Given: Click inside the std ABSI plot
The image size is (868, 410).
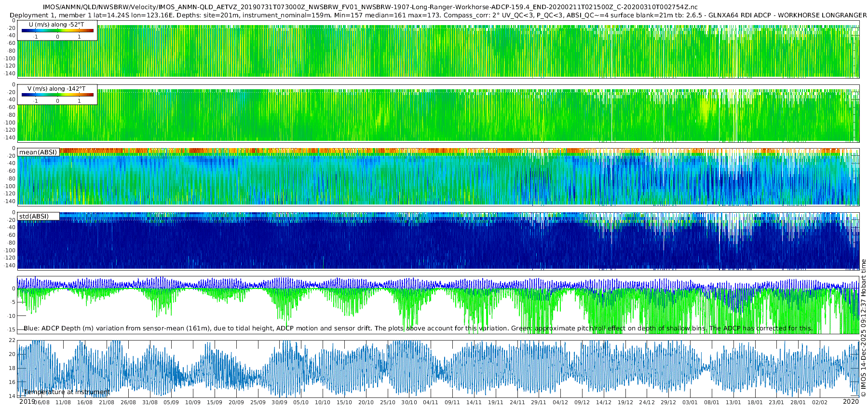Looking at the screenshot, I should tap(438, 241).
